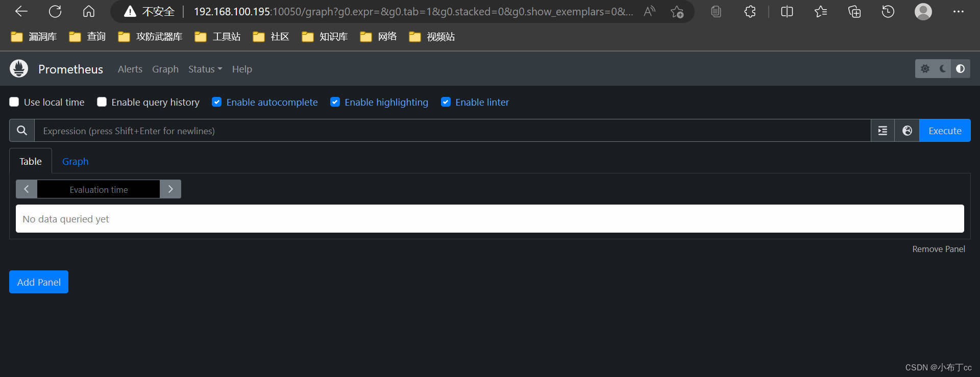Switch to the Graph panel tab
The width and height of the screenshot is (980, 377).
coord(76,161)
